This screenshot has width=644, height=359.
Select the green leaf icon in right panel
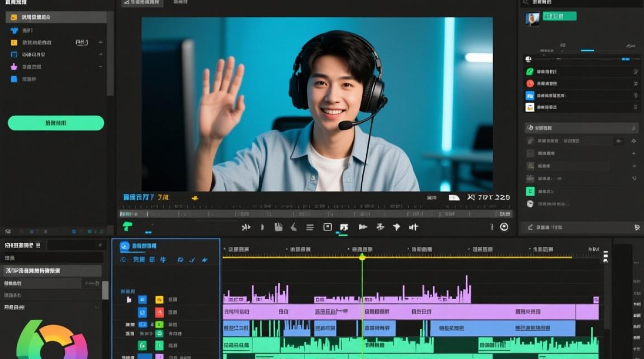(530, 71)
